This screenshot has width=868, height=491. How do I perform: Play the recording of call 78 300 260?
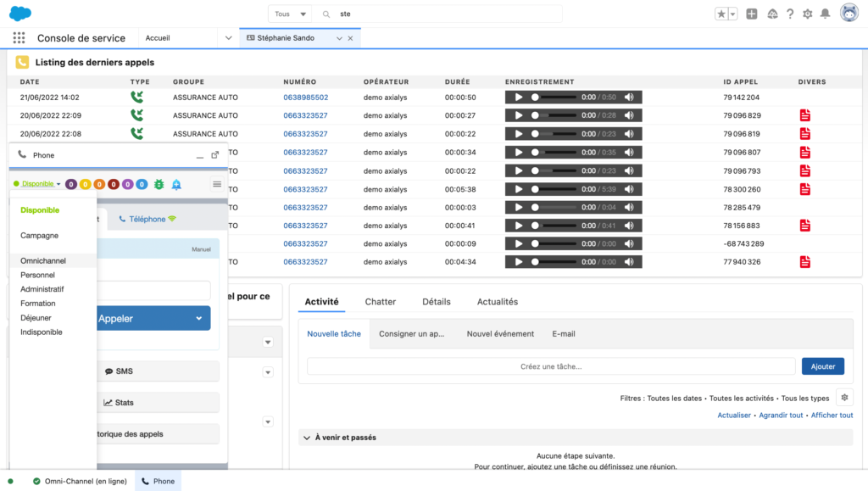(519, 189)
